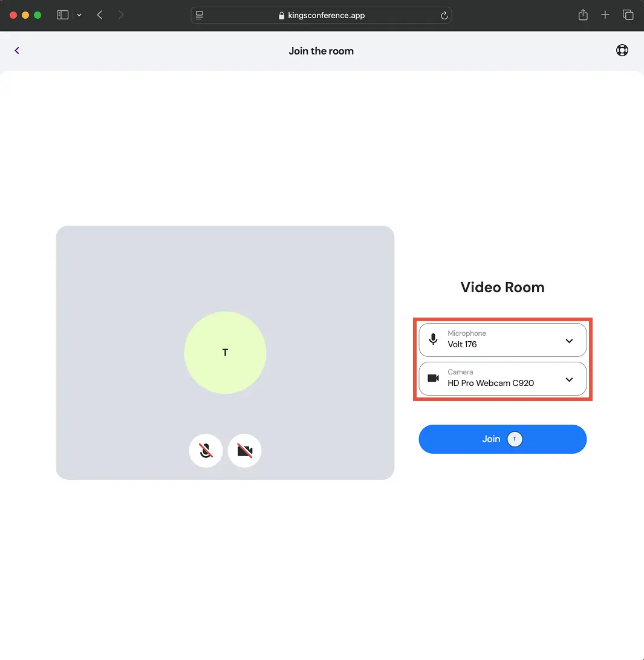Screen dimensions: 644x660
Task: Click the help lifebuoy icon
Action: tap(622, 51)
